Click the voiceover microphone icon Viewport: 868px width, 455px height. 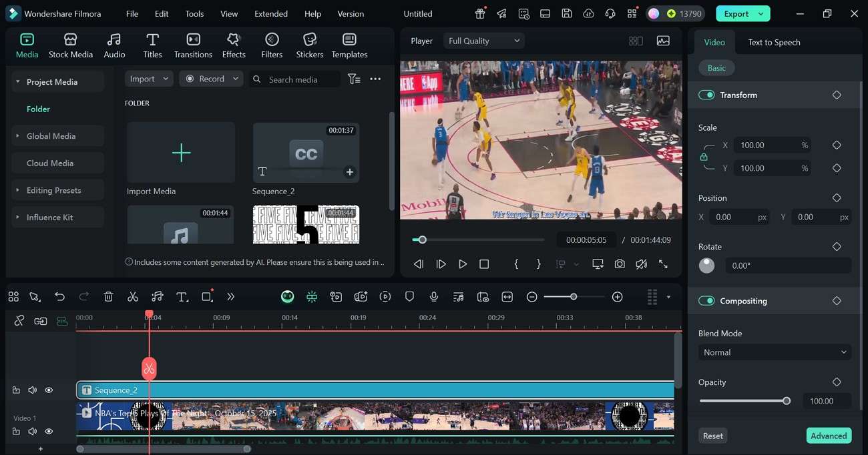point(434,297)
